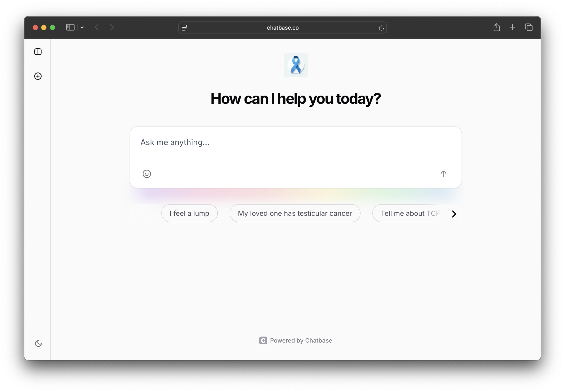Choose 'My loved one has testicular cancer'
This screenshot has width=565, height=392.
[x=295, y=213]
